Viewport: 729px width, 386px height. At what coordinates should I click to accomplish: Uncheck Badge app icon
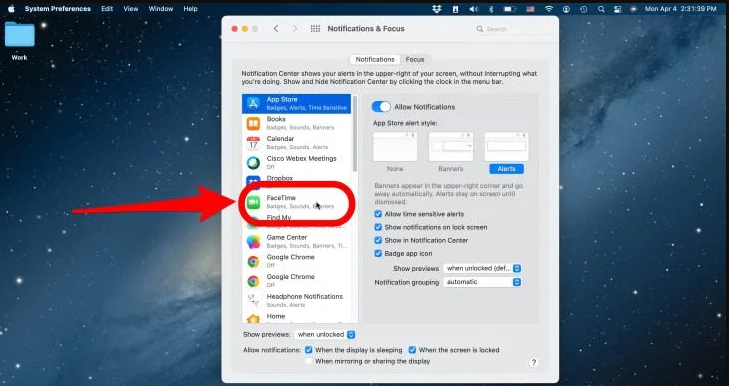pos(378,253)
